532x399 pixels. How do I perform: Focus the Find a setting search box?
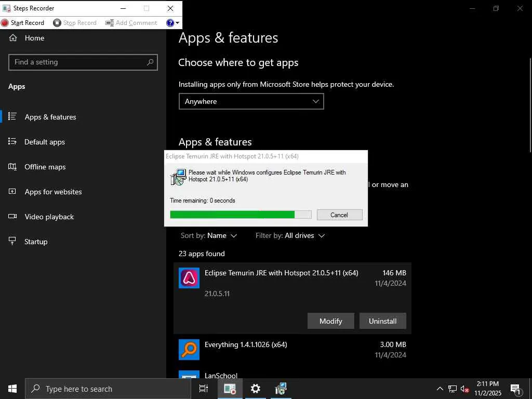tap(83, 62)
